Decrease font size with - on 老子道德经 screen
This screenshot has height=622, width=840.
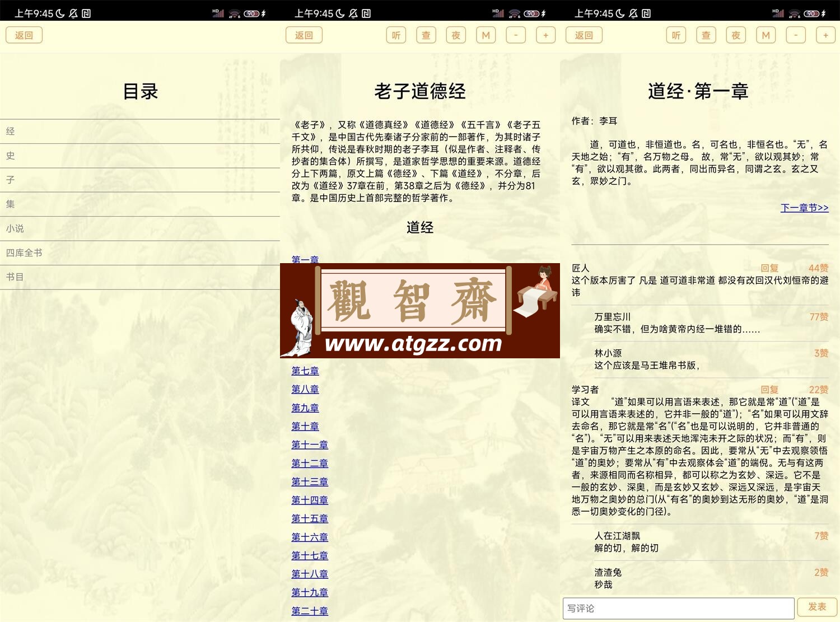pos(516,35)
